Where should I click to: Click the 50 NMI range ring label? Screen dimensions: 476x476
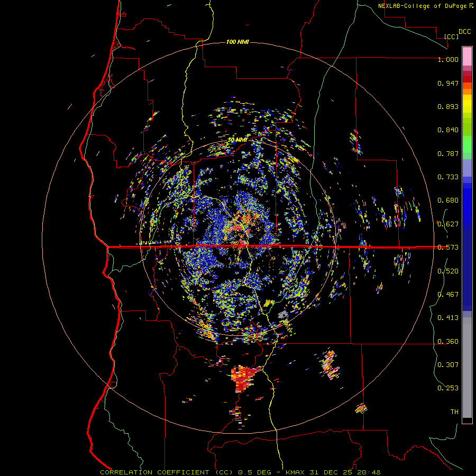237,140
